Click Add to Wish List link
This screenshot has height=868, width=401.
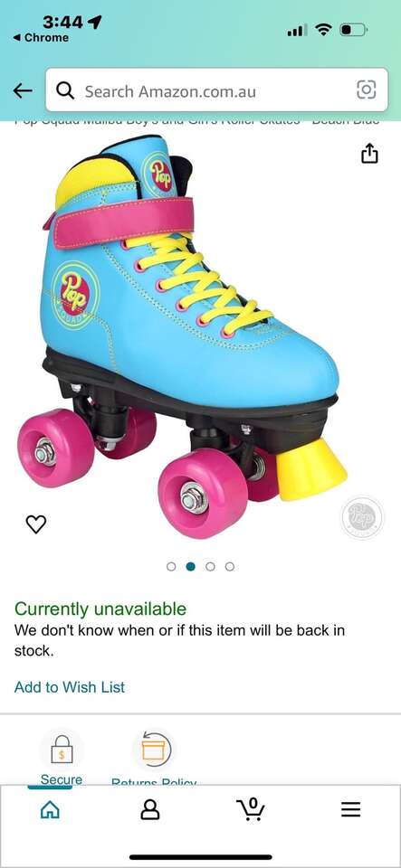click(70, 687)
